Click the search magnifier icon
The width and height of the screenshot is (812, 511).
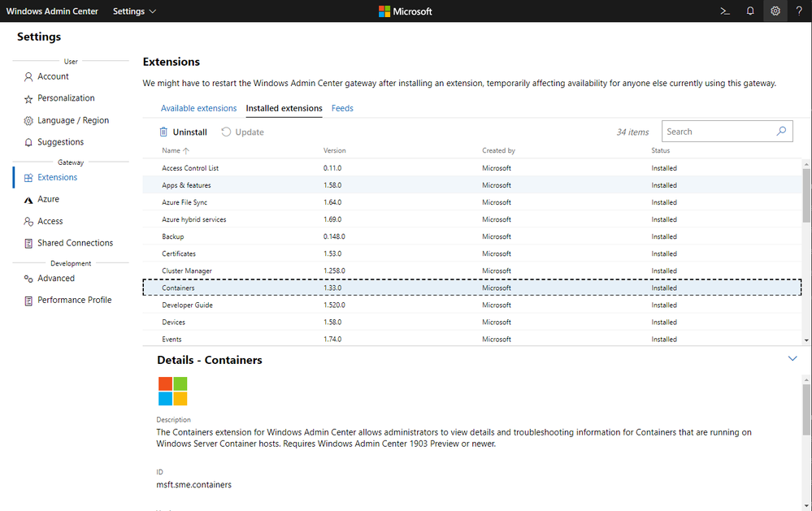click(781, 132)
